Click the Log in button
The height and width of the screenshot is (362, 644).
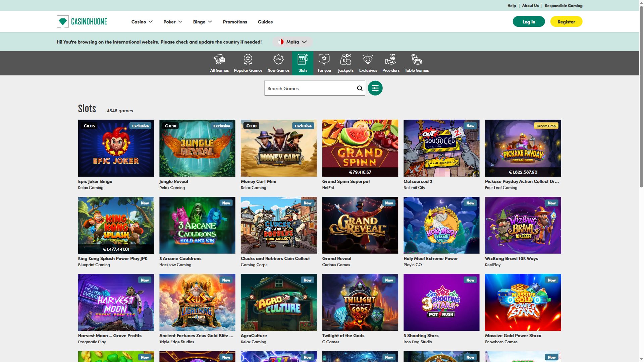click(x=529, y=22)
